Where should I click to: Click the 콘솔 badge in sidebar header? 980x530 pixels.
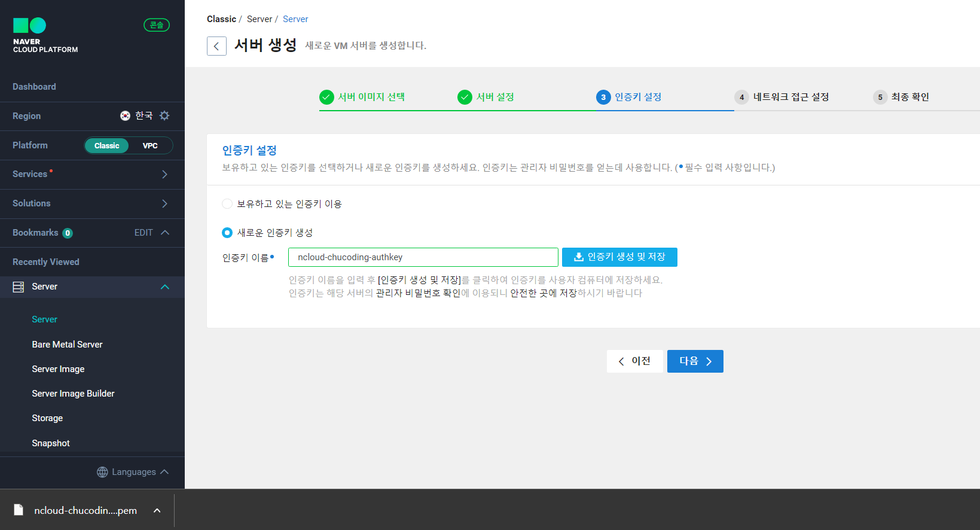coord(157,25)
